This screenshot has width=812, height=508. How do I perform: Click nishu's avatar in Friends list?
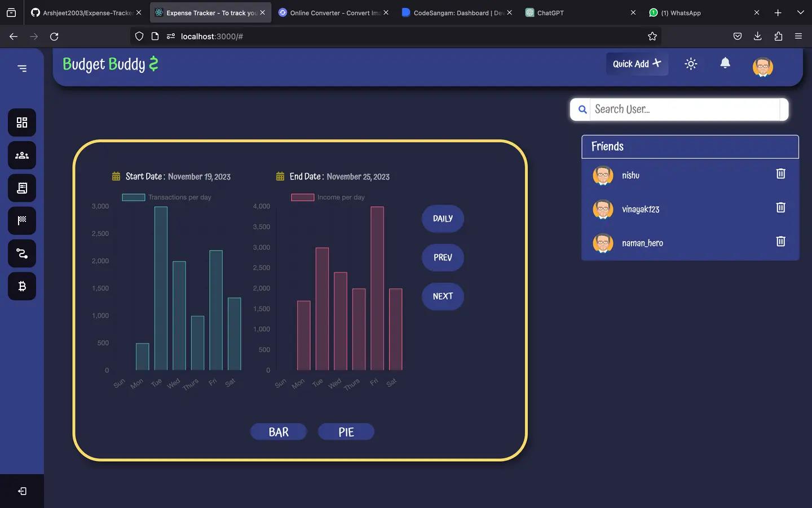click(x=603, y=176)
